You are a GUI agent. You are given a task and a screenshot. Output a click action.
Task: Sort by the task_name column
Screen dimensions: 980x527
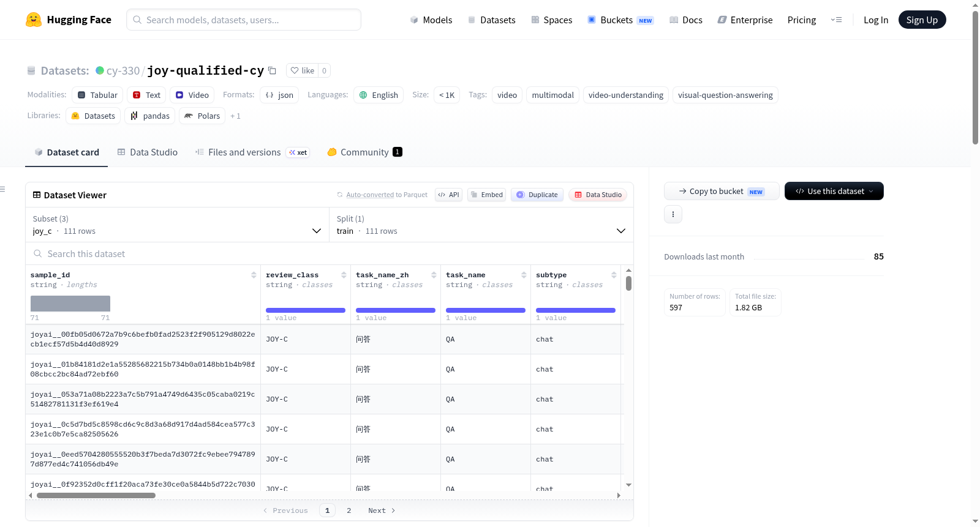[524, 275]
